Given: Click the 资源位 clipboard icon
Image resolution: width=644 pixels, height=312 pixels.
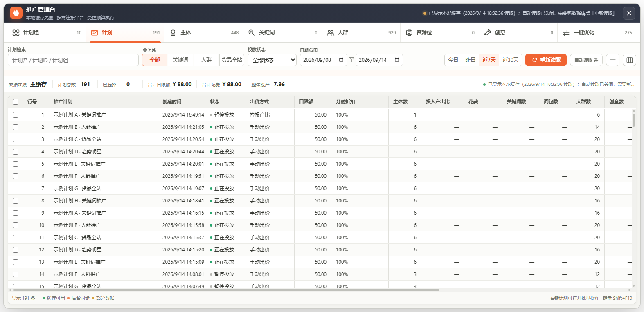Looking at the screenshot, I should (x=409, y=33).
